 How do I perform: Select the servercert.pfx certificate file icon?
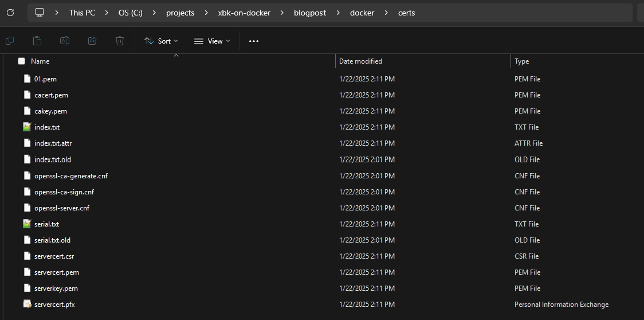point(27,305)
